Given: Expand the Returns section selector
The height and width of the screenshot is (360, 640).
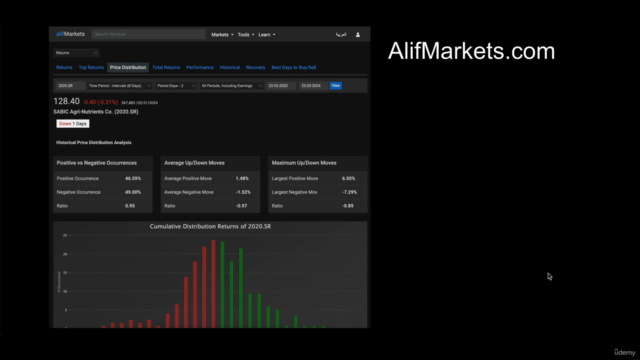Looking at the screenshot, I should pyautogui.click(x=76, y=53).
